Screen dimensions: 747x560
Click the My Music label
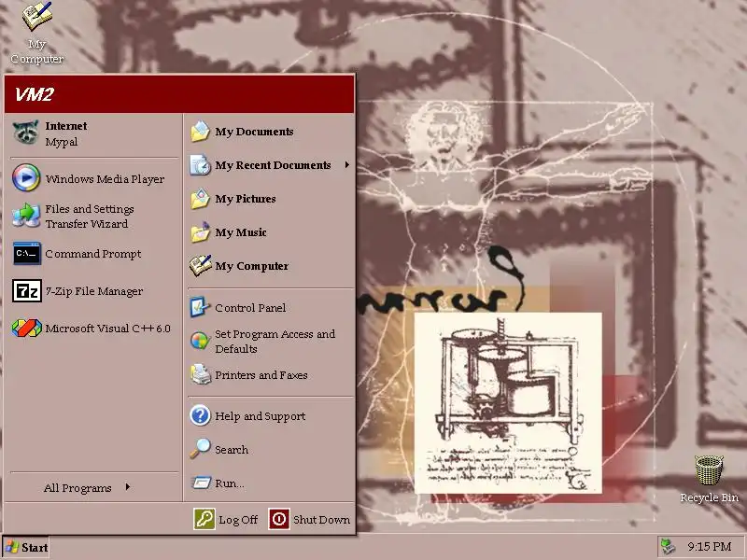click(241, 232)
